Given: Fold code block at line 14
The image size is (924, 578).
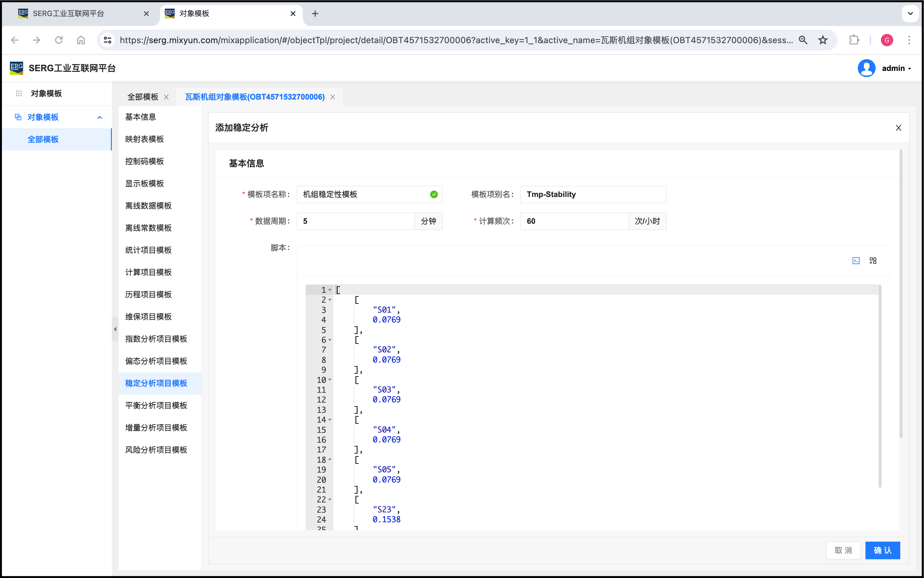Looking at the screenshot, I should pos(330,420).
